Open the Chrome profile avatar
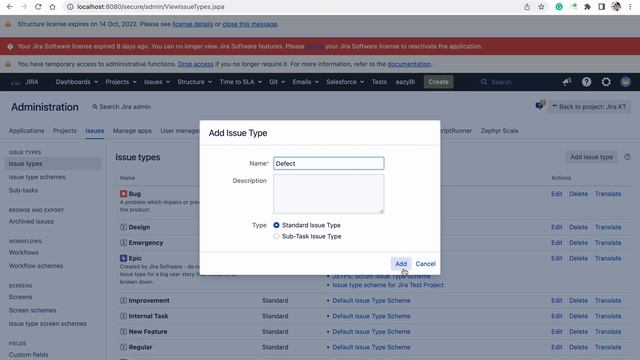640x360 pixels. (x=616, y=7)
